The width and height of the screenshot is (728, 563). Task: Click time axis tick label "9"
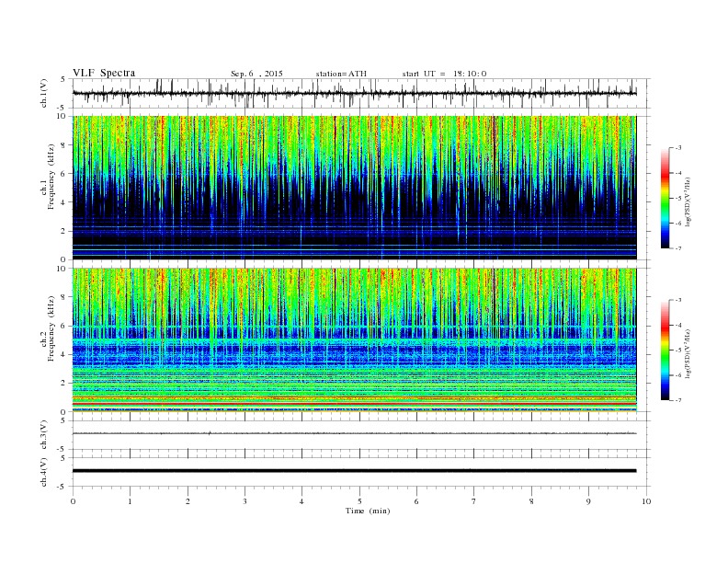588,501
